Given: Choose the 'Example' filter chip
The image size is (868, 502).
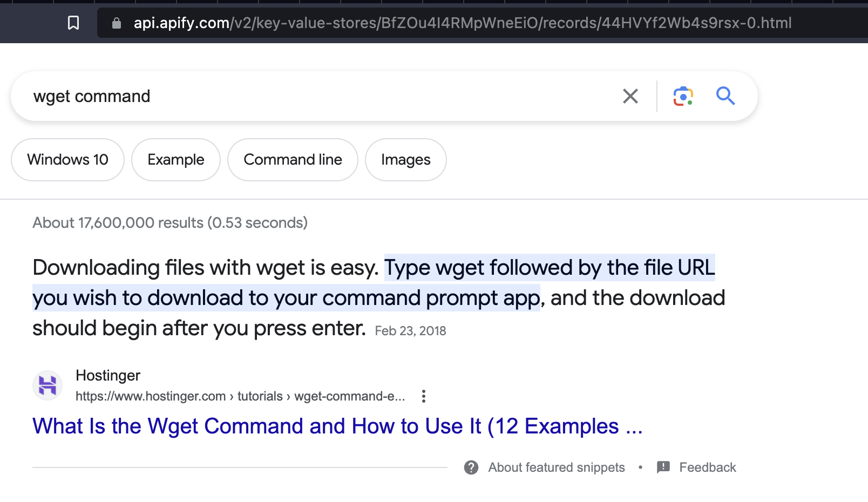Looking at the screenshot, I should point(176,160).
